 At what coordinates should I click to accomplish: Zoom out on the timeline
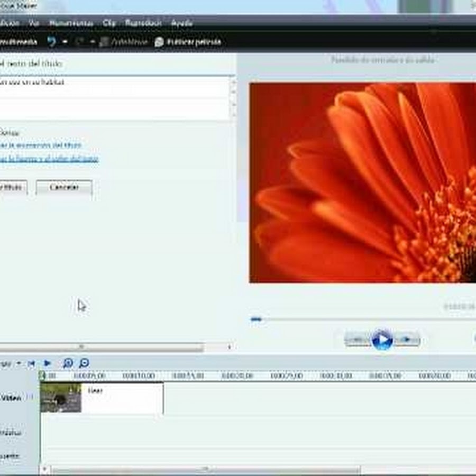(84, 363)
